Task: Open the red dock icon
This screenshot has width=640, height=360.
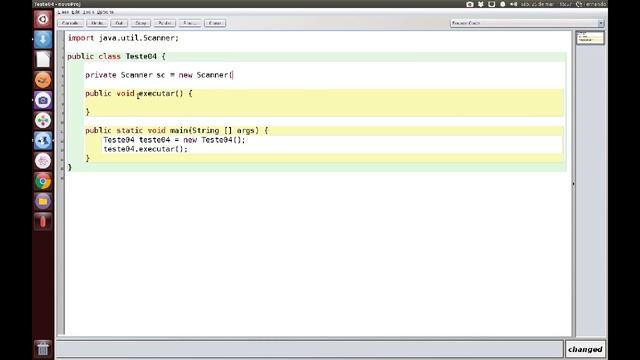Action: (x=43, y=222)
